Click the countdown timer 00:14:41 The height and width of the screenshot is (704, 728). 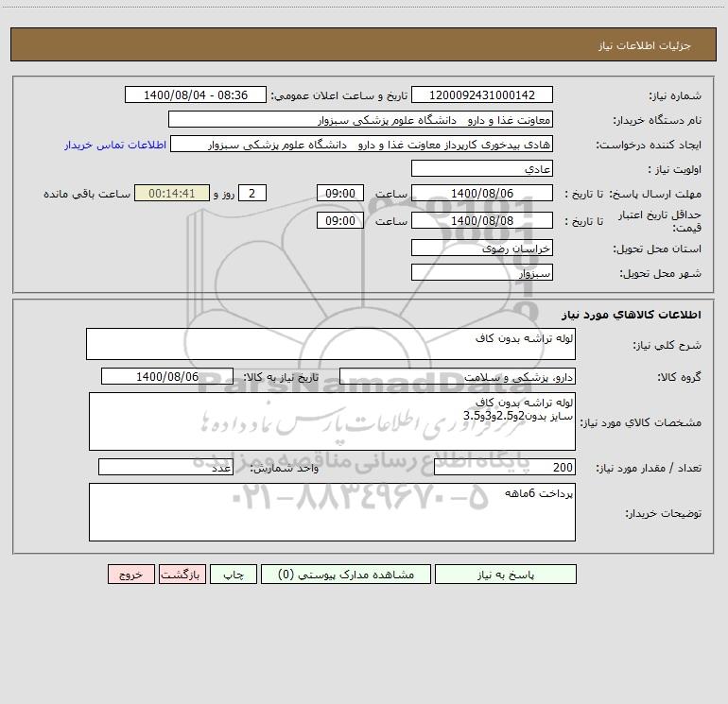click(x=172, y=193)
